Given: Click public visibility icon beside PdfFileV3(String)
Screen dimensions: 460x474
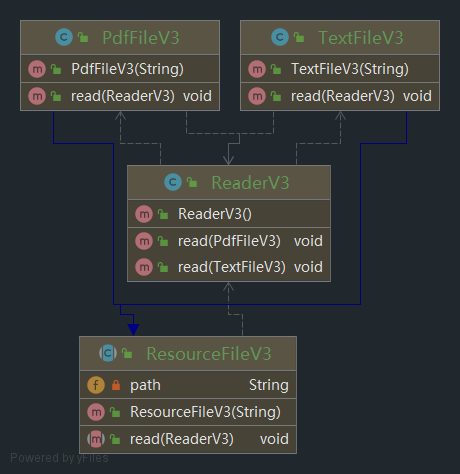Looking at the screenshot, I should 56,69.
